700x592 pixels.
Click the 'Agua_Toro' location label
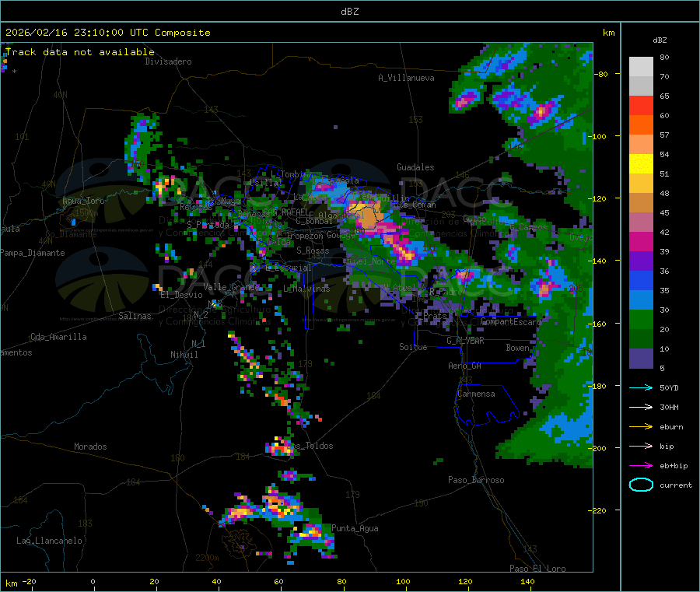pyautogui.click(x=83, y=201)
